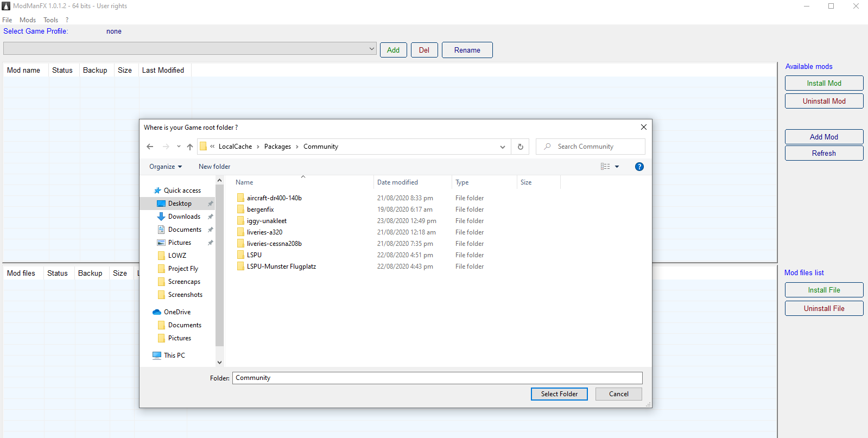This screenshot has height=438, width=868.
Task: Close the game root folder dialog
Action: tap(644, 127)
